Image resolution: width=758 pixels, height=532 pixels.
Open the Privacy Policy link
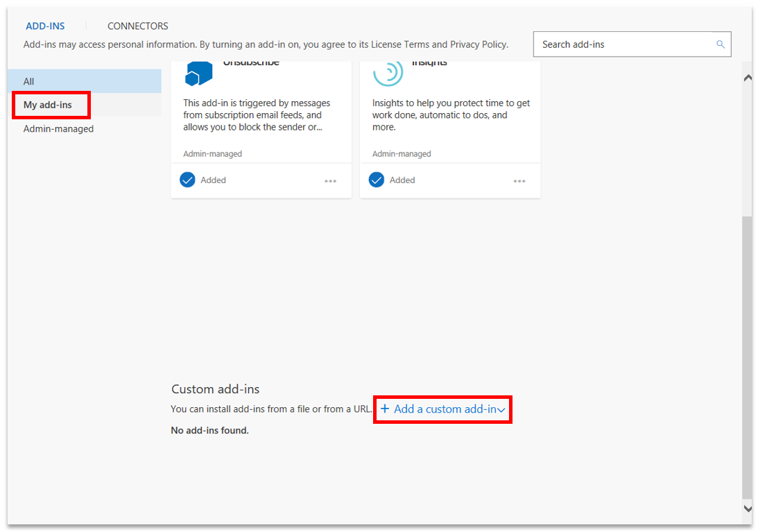point(478,44)
